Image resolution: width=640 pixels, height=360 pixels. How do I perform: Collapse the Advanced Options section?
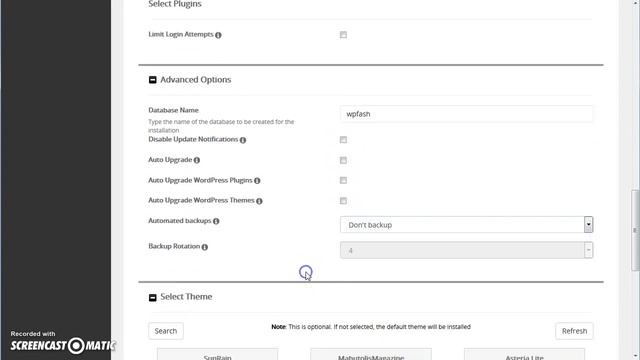[153, 80]
